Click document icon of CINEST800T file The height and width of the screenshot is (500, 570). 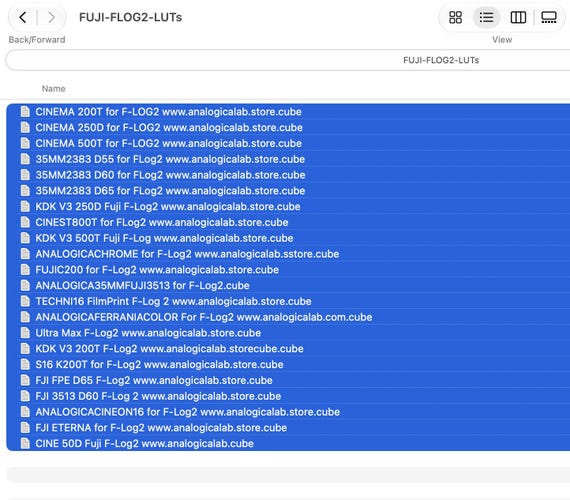pos(25,222)
